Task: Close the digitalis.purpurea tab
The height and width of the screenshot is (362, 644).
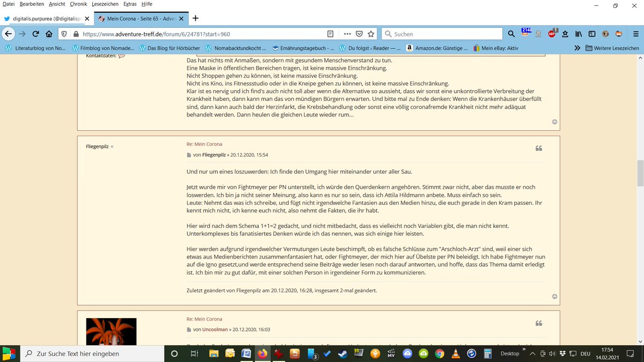Action: 87,18
